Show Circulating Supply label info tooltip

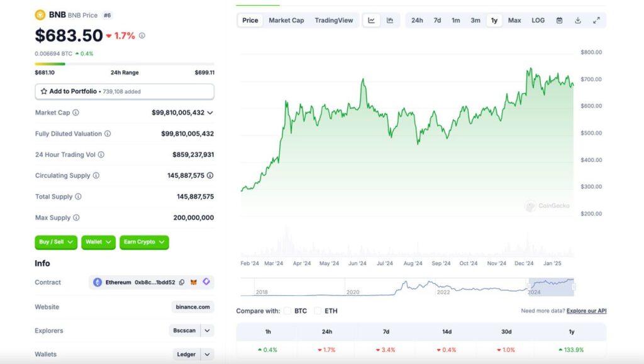(96, 176)
